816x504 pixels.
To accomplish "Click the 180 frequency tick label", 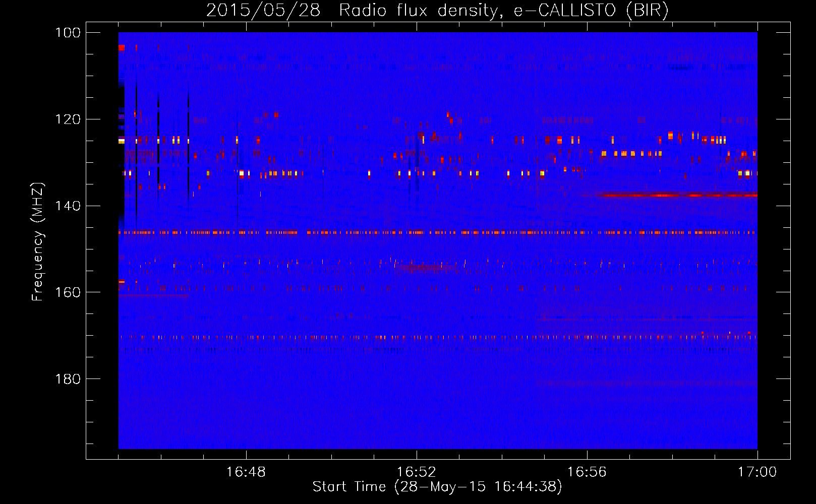I will tap(68, 379).
